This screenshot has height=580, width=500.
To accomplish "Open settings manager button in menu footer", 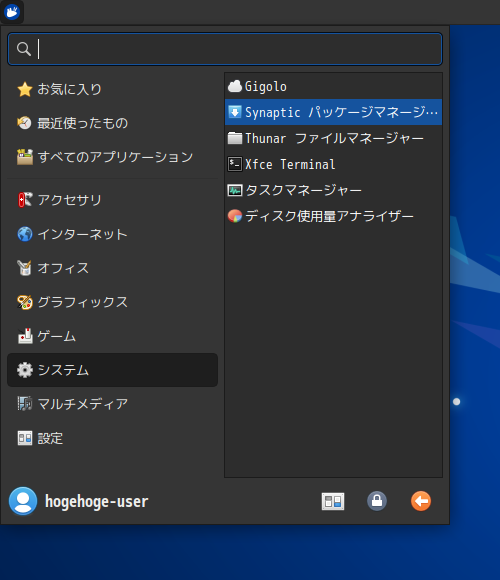I will tap(333, 501).
